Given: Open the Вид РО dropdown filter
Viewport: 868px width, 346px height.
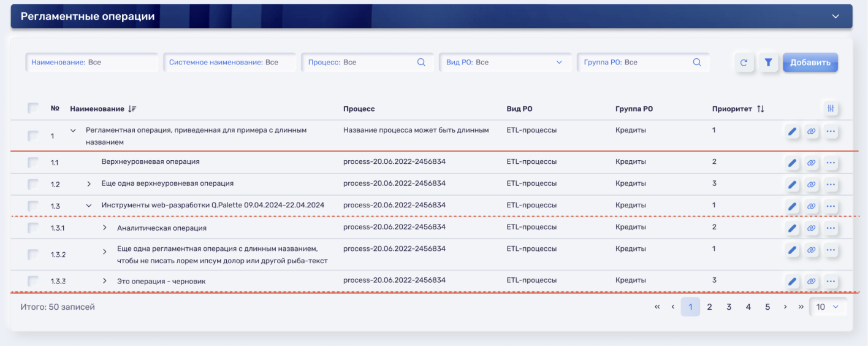Looking at the screenshot, I should (x=505, y=62).
